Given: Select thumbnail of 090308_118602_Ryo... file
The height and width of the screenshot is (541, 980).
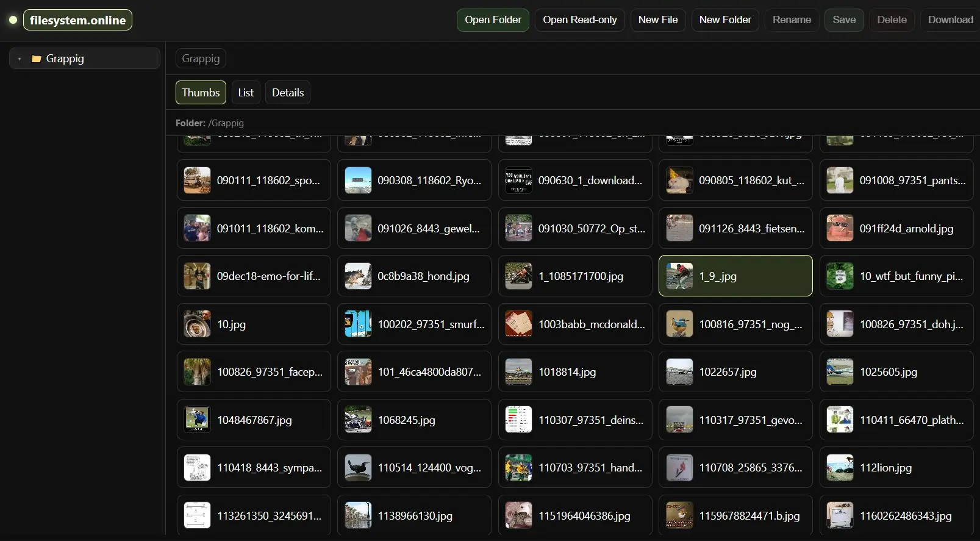Looking at the screenshot, I should pos(358,181).
